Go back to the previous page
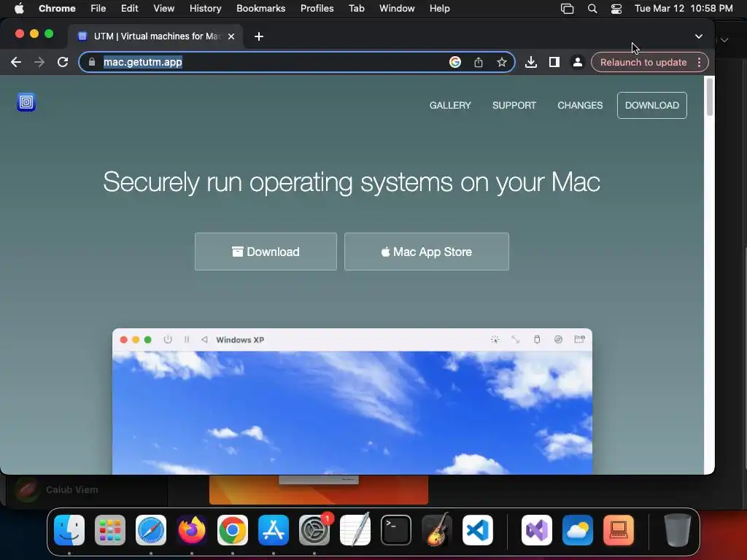747x560 pixels. [16, 63]
